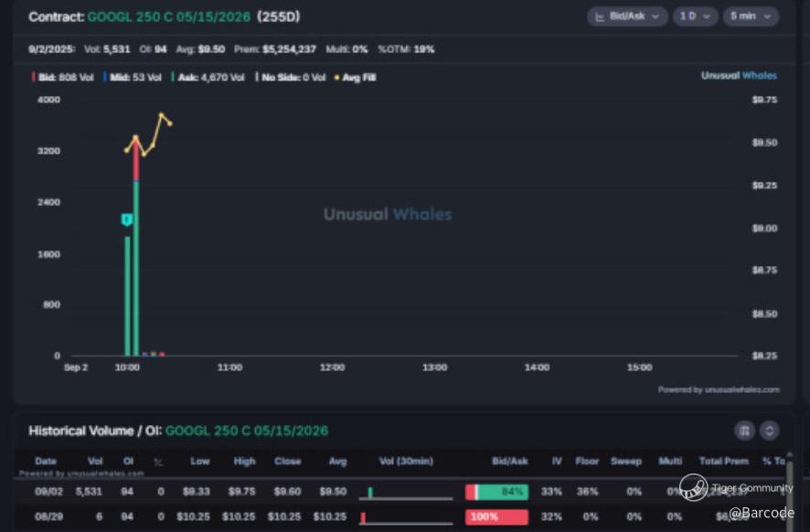Click the last yellow Avg Fill point

(x=170, y=124)
